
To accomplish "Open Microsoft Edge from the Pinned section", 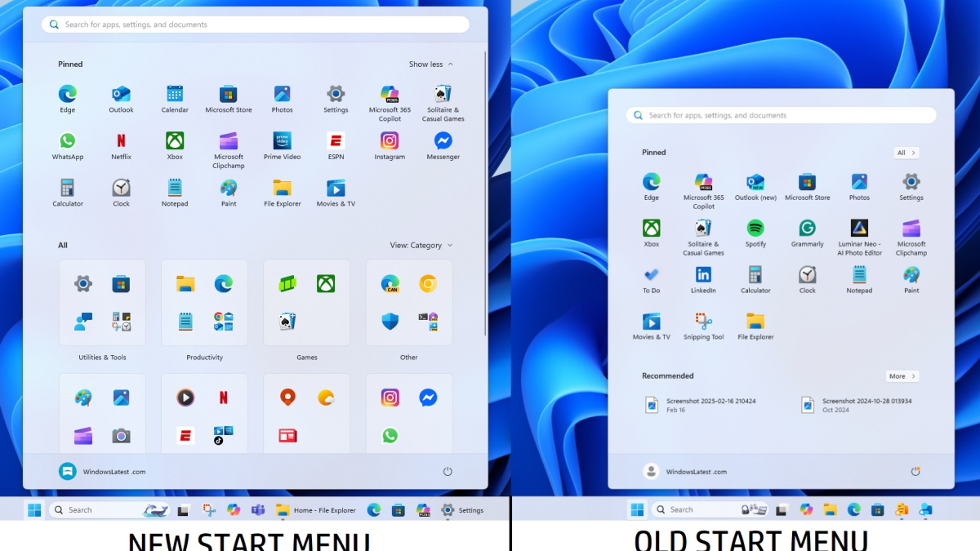I will 68,93.
